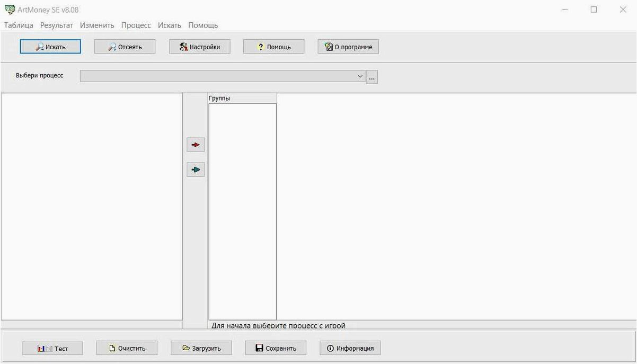Open the Процесс menu
Image resolution: width=637 pixels, height=364 pixels.
coord(136,25)
